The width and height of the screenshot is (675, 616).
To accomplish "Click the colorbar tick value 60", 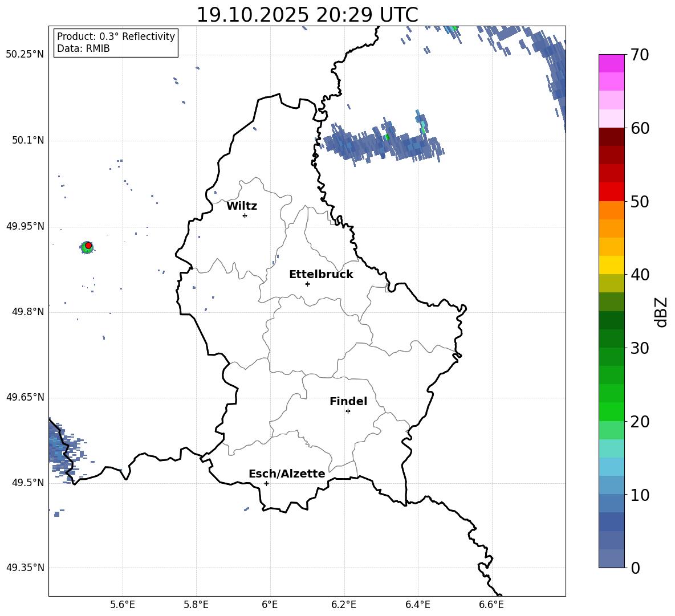I will pyautogui.click(x=640, y=128).
